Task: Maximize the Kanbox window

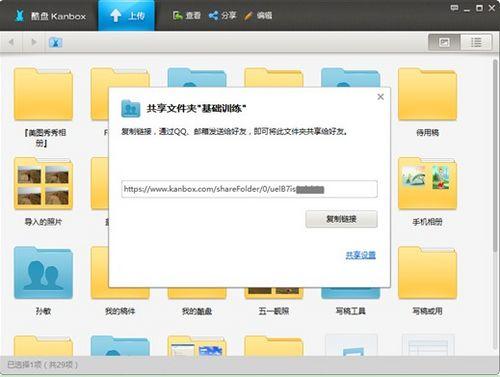Action: point(479,8)
